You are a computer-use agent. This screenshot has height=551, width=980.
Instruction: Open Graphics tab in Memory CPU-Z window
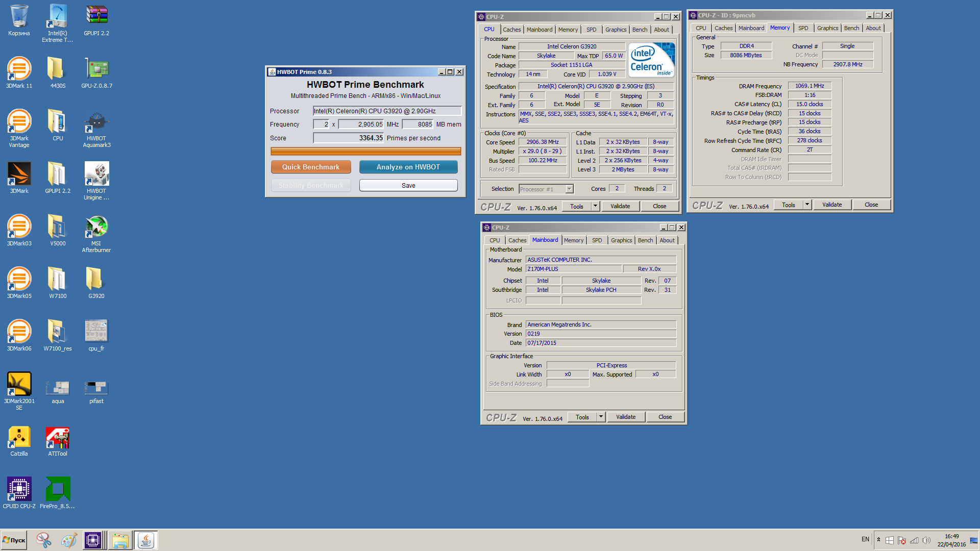point(827,28)
